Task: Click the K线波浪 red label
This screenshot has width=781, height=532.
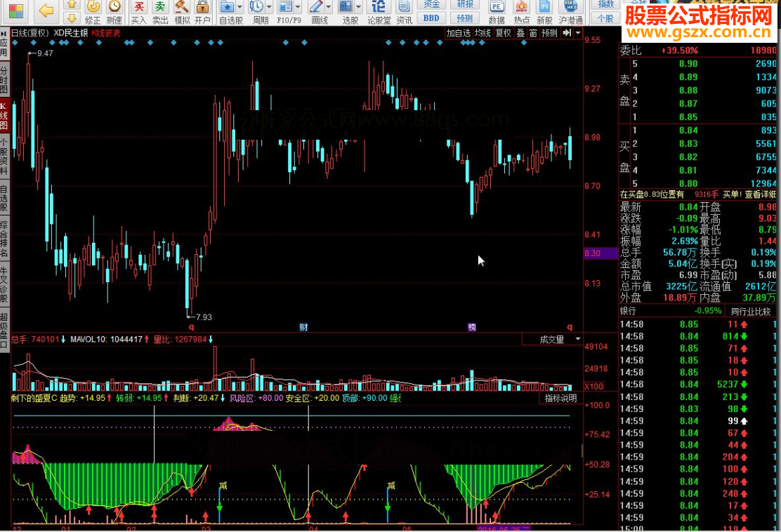Action: pos(105,34)
